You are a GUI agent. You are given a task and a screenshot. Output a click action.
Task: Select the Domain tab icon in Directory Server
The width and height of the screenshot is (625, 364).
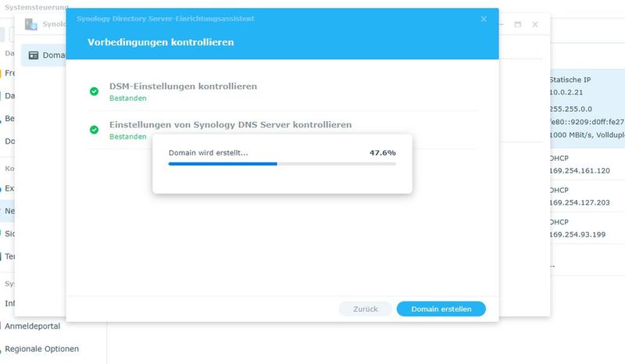pos(34,55)
